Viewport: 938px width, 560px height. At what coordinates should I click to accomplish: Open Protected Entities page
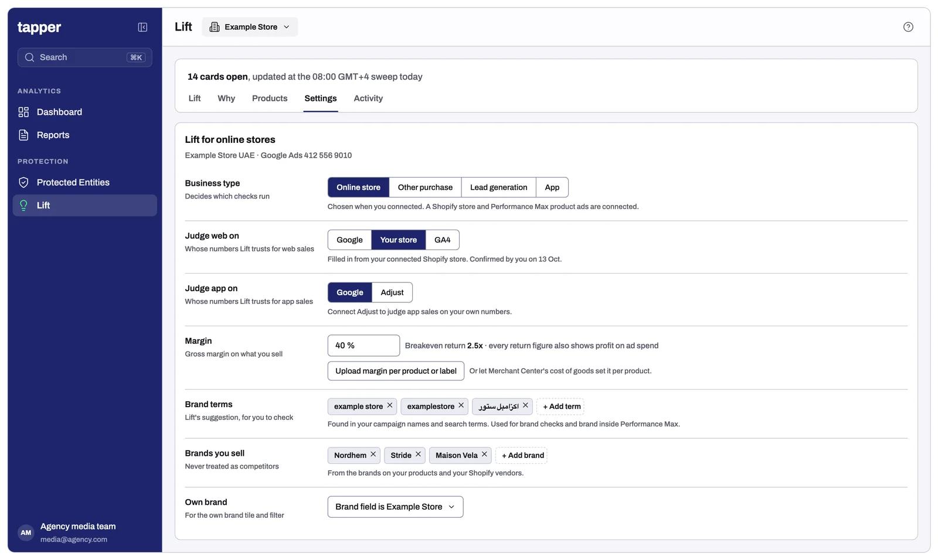point(85,182)
